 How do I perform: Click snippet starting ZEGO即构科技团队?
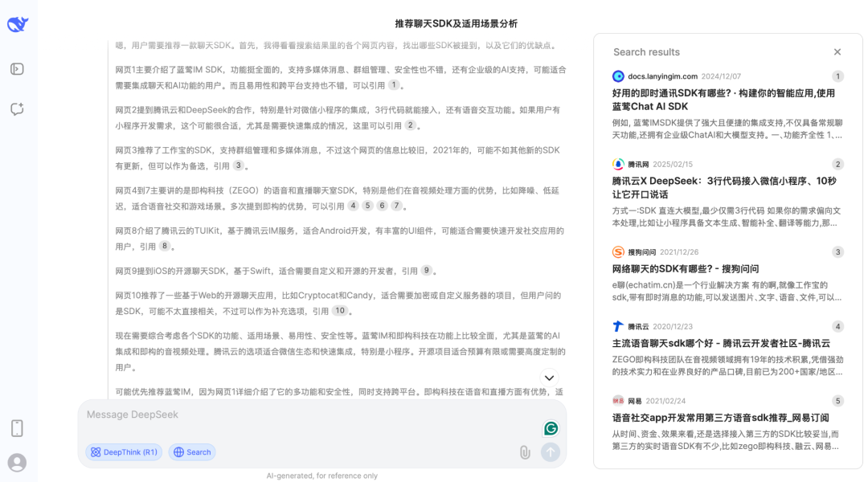point(727,366)
